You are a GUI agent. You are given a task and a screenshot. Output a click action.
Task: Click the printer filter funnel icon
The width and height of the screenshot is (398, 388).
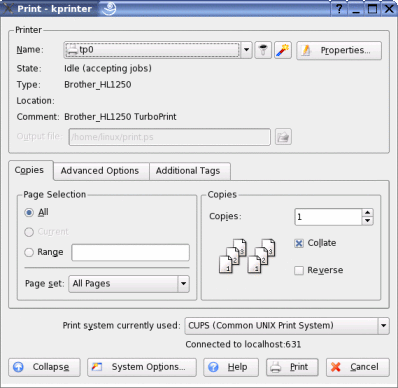click(x=263, y=50)
